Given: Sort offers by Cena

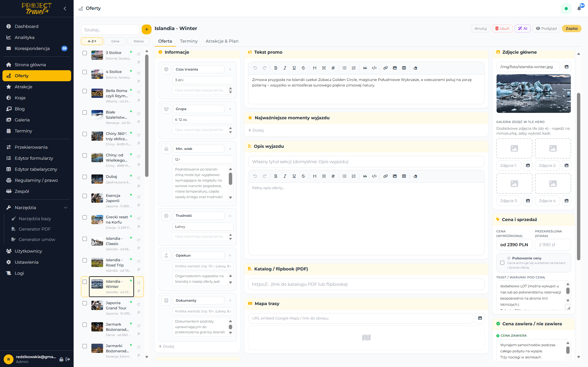Looking at the screenshot, I should click(115, 41).
